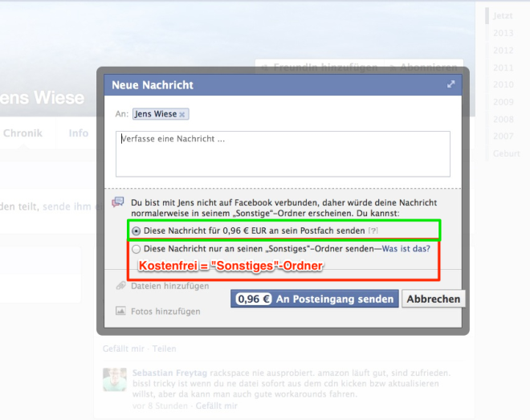Select the 'Sonstiges'-Ordner free delivery option

tap(137, 249)
